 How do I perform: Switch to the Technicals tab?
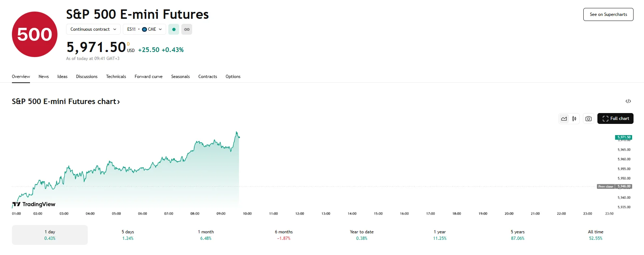pyautogui.click(x=116, y=77)
